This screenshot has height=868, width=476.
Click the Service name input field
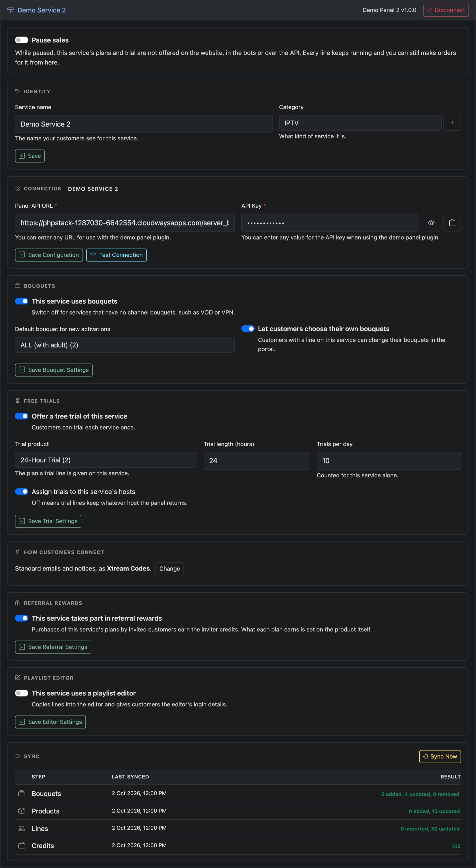click(x=144, y=124)
